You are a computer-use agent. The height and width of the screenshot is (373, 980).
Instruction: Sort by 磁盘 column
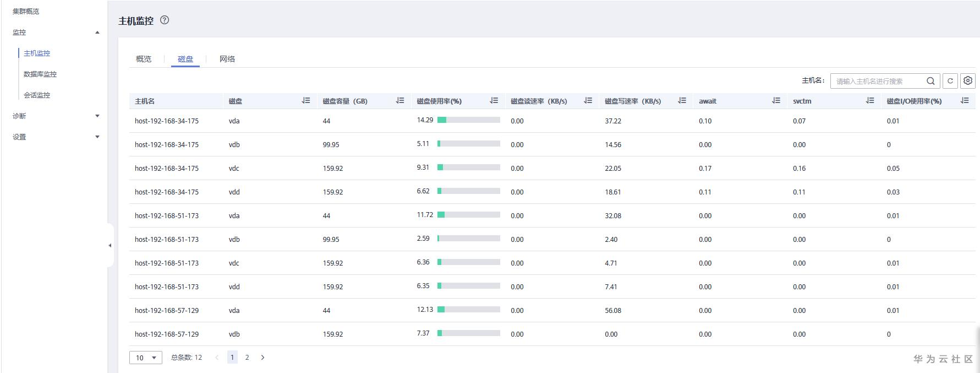tap(306, 101)
